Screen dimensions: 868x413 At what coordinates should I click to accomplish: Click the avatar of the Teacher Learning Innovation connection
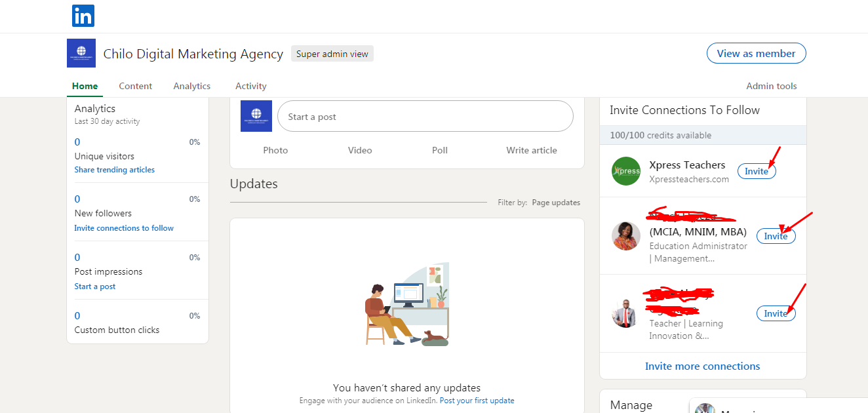626,313
